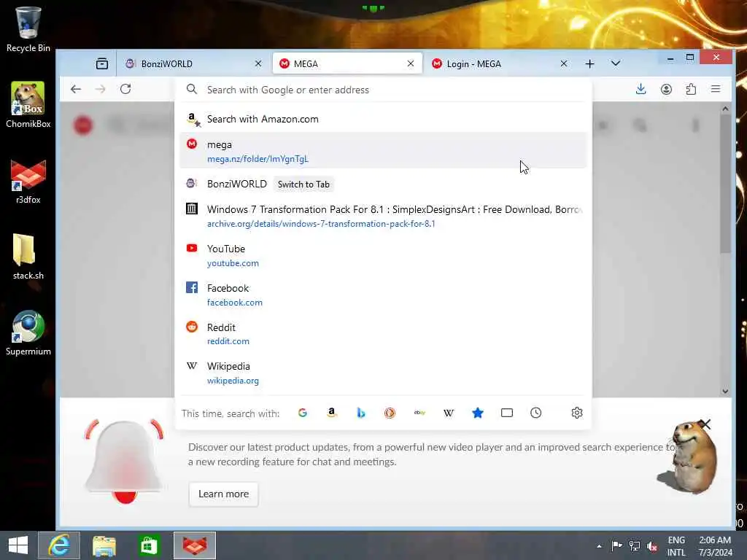The image size is (747, 560).
Task: Open the stack.sh folder icon
Action: [x=28, y=257]
